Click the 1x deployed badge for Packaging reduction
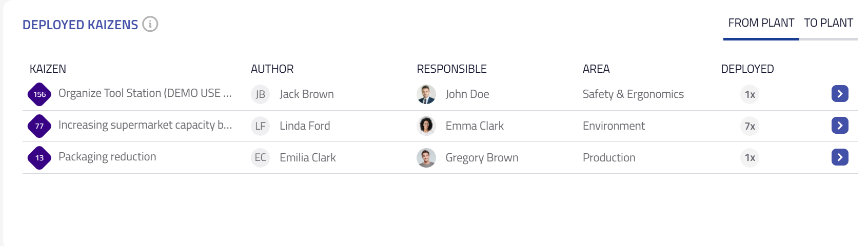The height and width of the screenshot is (246, 868). pyautogui.click(x=749, y=158)
